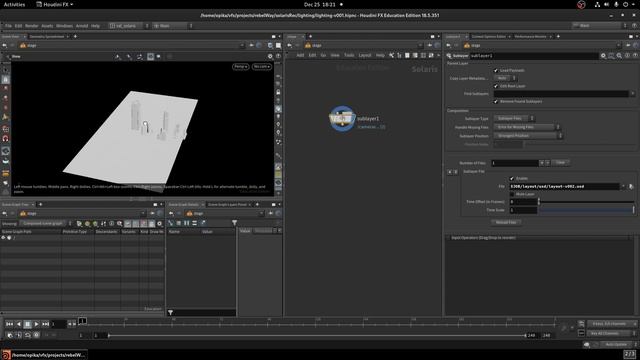Click Clear button next to Number of Files

(x=560, y=162)
